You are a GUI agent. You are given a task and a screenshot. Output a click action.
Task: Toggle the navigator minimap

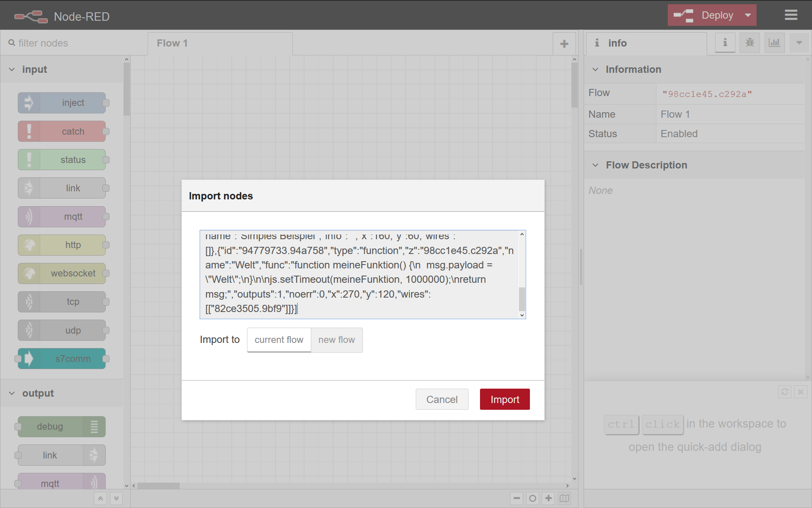pos(565,498)
